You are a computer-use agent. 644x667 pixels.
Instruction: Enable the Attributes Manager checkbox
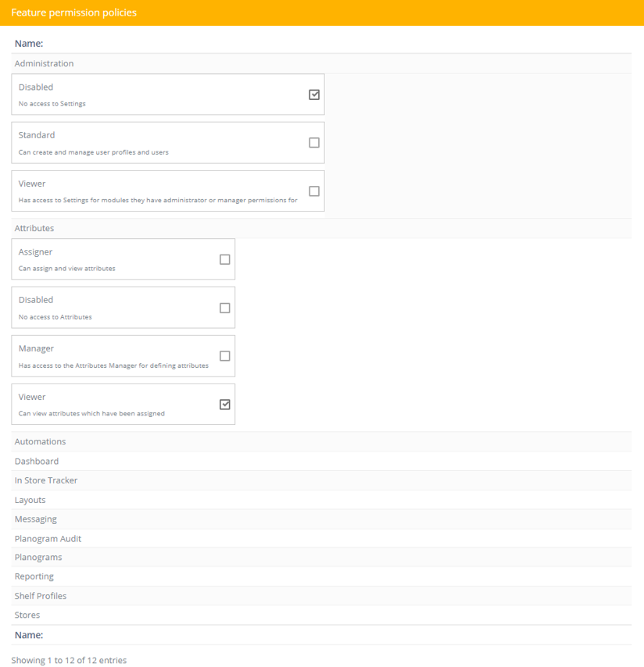pyautogui.click(x=225, y=355)
